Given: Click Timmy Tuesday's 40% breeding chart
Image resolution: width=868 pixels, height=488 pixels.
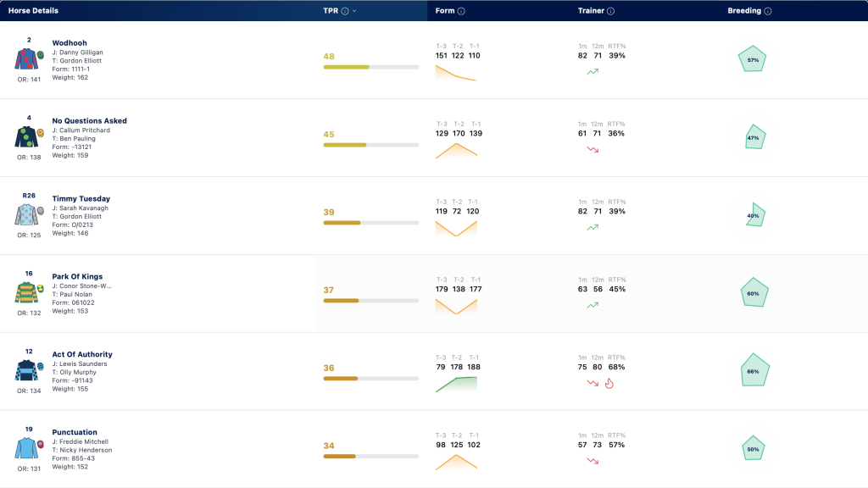Looking at the screenshot, I should (x=755, y=215).
